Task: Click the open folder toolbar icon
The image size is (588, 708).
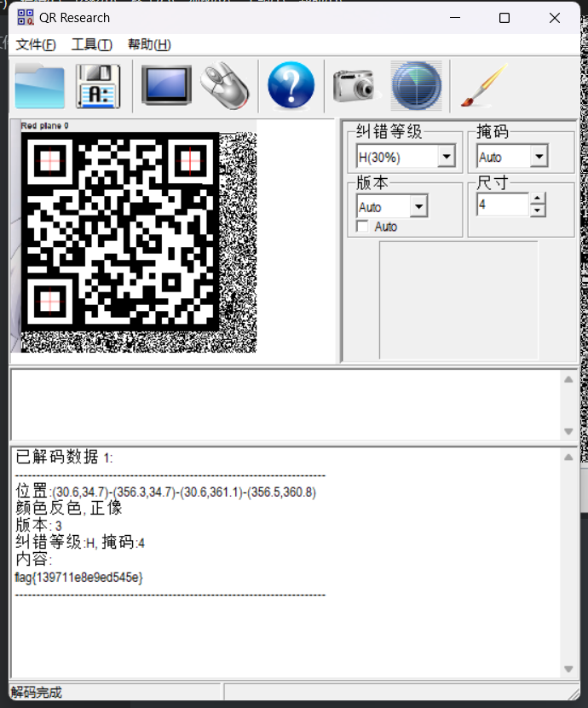Action: tap(39, 86)
